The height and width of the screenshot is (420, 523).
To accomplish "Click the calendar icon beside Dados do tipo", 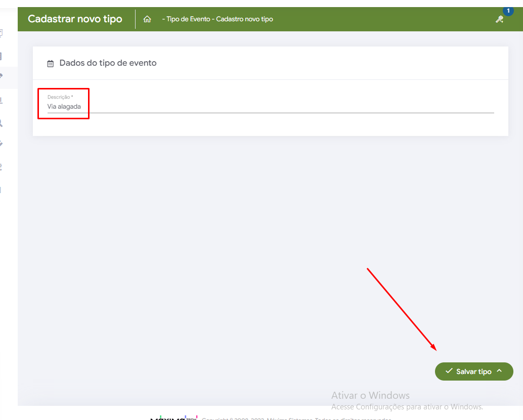I will coord(51,63).
